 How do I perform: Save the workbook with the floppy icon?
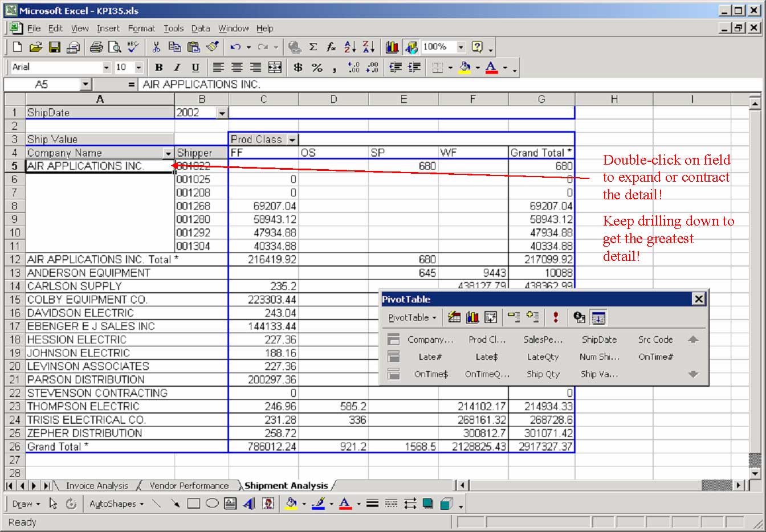click(x=54, y=47)
